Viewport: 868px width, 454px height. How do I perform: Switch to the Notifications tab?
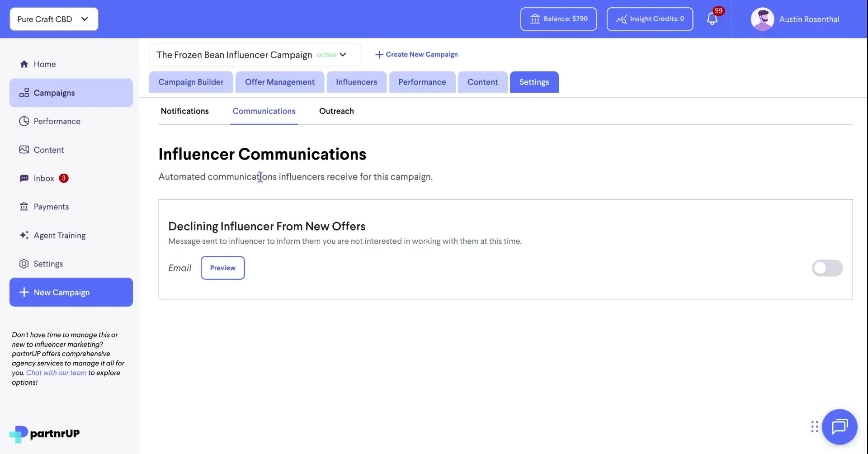(185, 111)
